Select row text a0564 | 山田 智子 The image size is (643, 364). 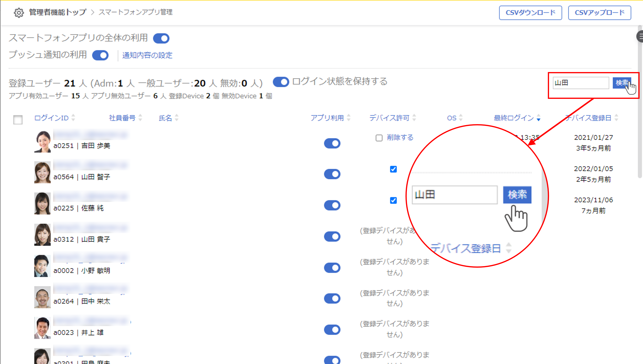pyautogui.click(x=82, y=177)
